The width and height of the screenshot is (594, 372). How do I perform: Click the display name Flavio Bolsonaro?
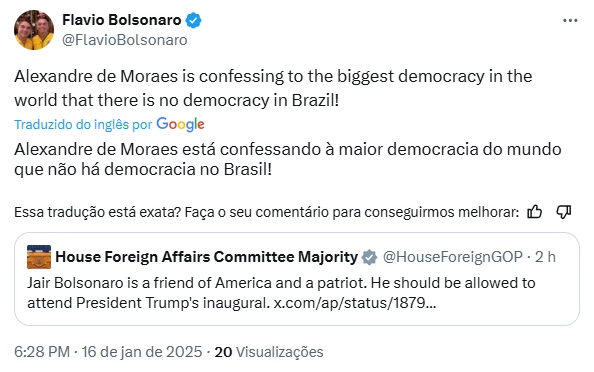(x=122, y=20)
